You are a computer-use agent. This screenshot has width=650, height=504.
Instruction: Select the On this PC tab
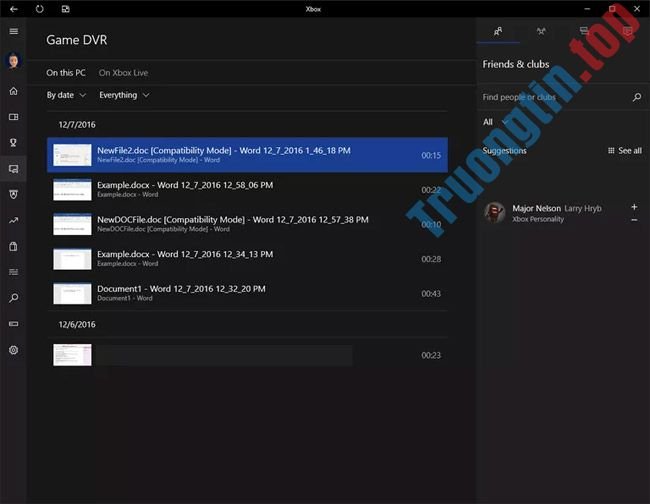[x=66, y=73]
